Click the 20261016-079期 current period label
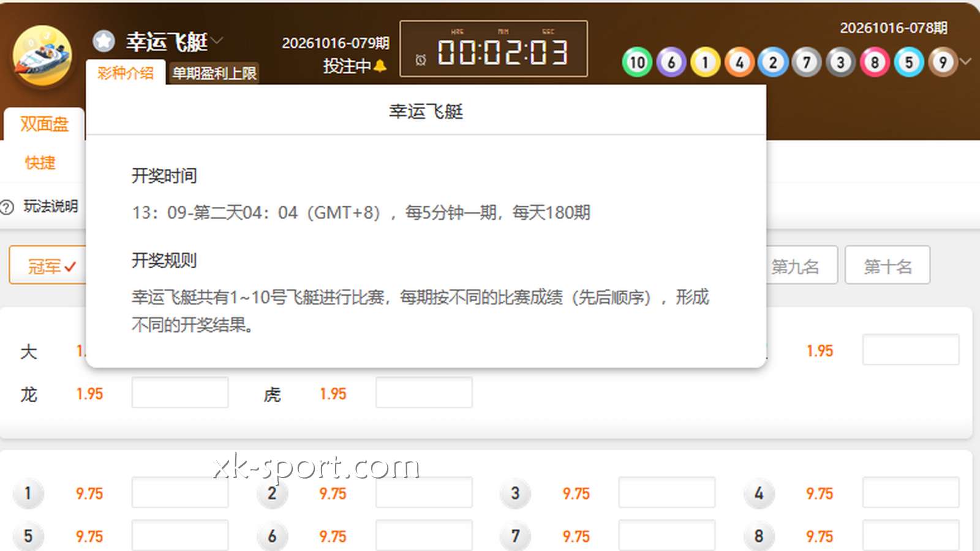The height and width of the screenshot is (551, 980). point(336,43)
